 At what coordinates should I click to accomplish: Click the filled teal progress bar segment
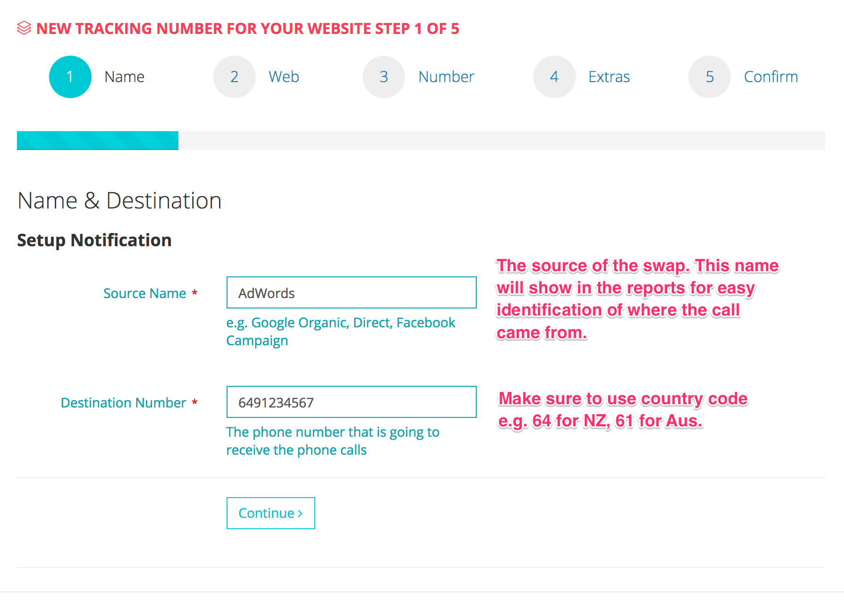[98, 141]
